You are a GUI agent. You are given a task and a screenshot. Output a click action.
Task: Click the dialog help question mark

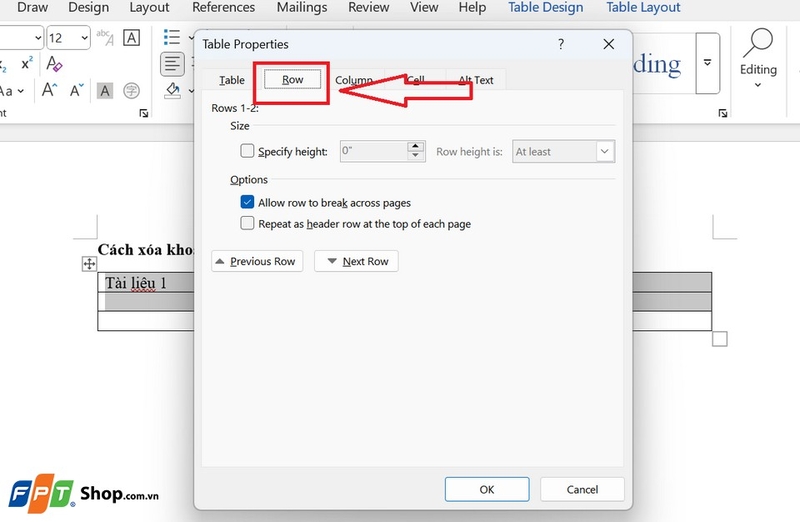[561, 44]
